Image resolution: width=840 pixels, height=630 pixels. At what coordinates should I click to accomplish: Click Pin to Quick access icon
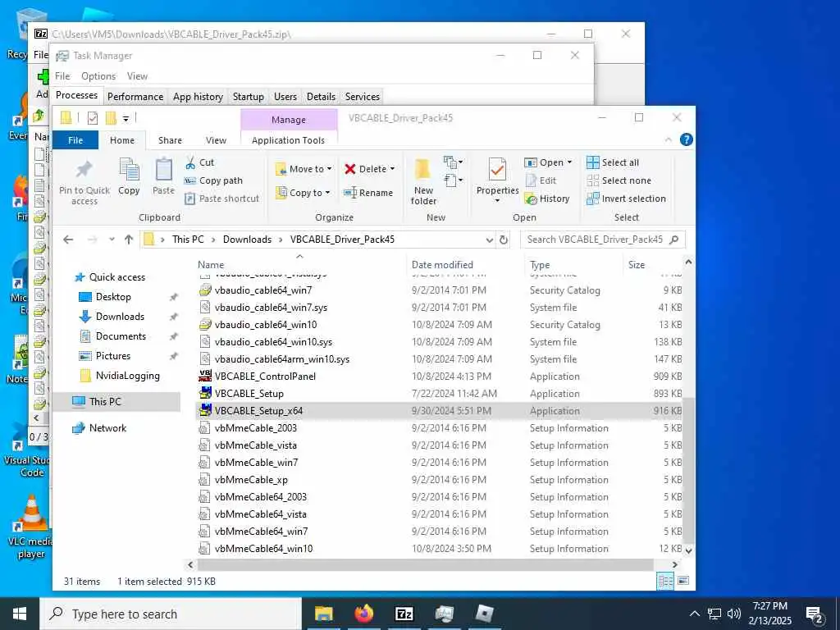coord(84,171)
